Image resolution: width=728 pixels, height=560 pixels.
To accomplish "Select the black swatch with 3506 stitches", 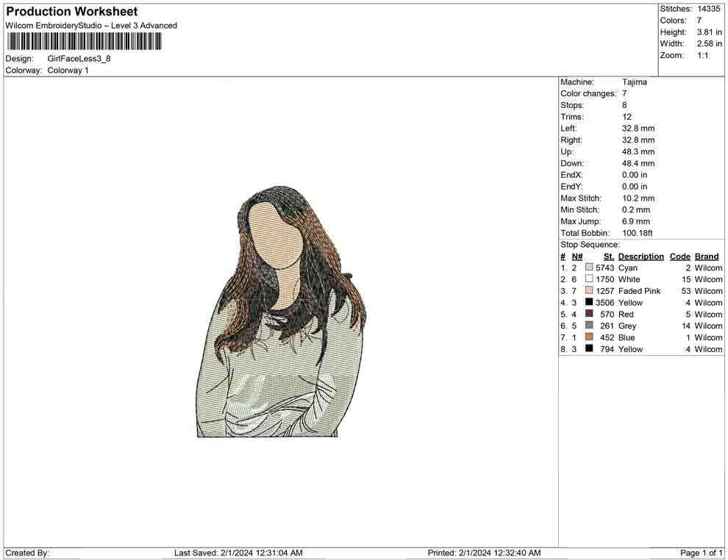I will [x=589, y=303].
